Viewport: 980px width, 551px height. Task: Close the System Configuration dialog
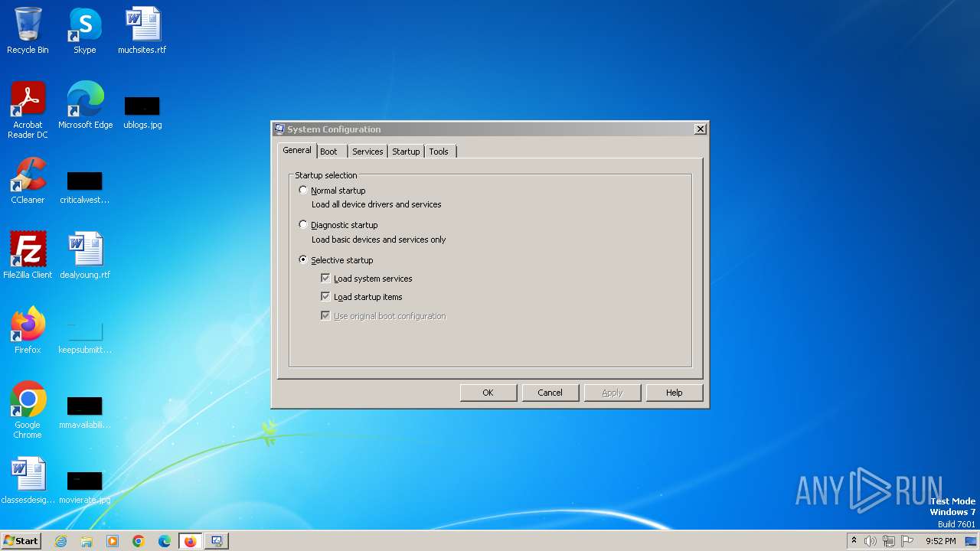coord(700,129)
